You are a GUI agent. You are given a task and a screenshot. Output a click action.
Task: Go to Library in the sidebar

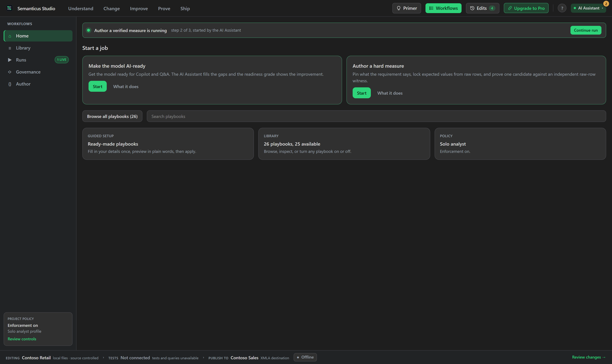38,48
